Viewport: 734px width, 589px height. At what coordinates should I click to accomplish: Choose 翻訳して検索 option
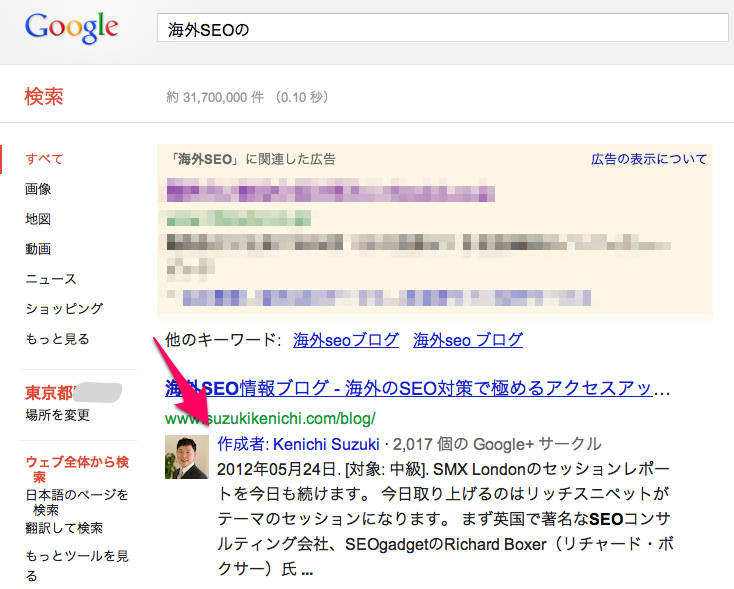pyautogui.click(x=64, y=528)
